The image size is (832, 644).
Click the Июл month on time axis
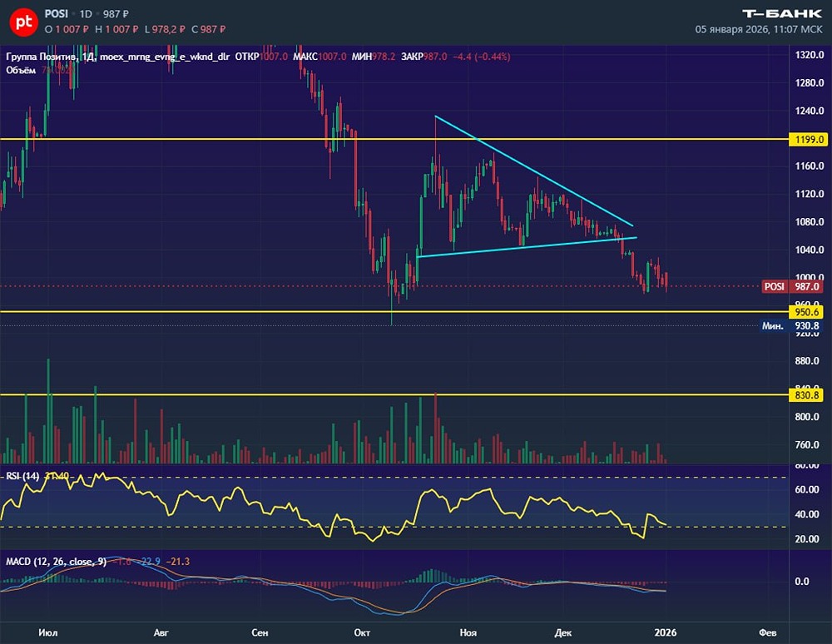48,632
